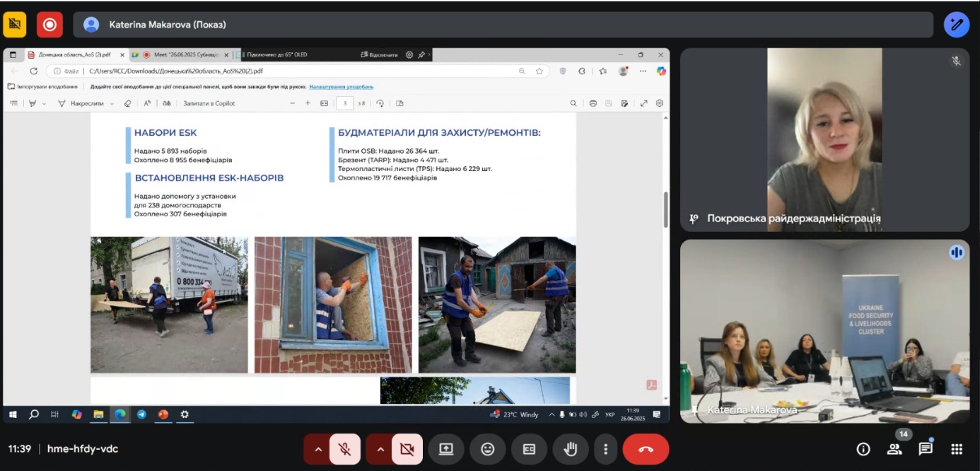Open meeting details info icon
Image resolution: width=980 pixels, height=471 pixels.
[863, 449]
